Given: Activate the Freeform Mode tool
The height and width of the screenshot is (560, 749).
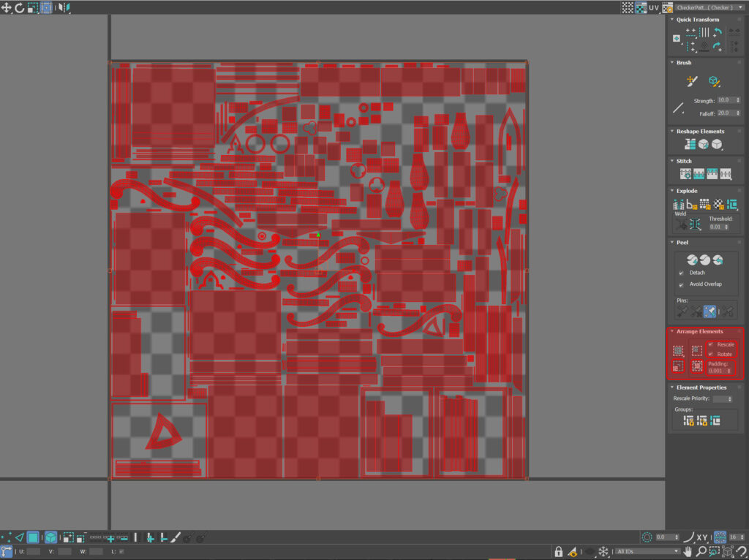Looking at the screenshot, I should pos(46,7).
